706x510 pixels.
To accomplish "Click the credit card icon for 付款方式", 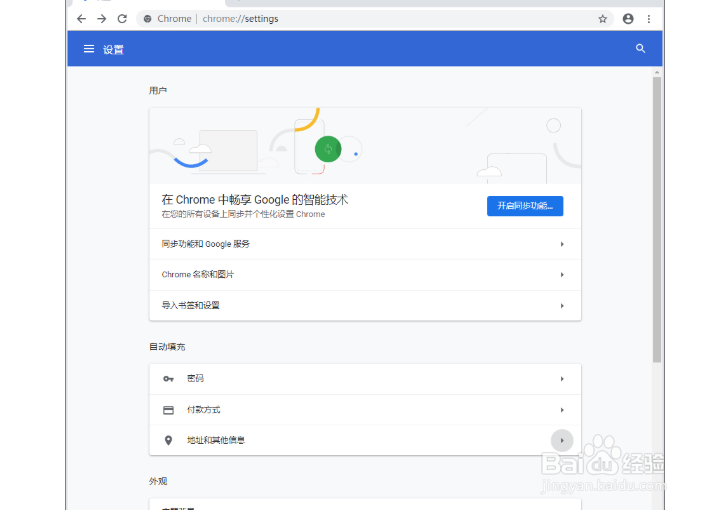I will tap(168, 410).
